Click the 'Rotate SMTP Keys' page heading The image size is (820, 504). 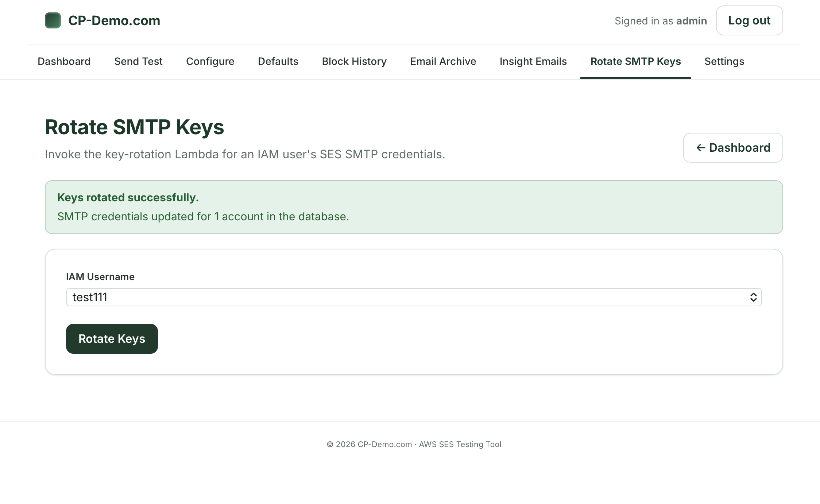tap(135, 127)
